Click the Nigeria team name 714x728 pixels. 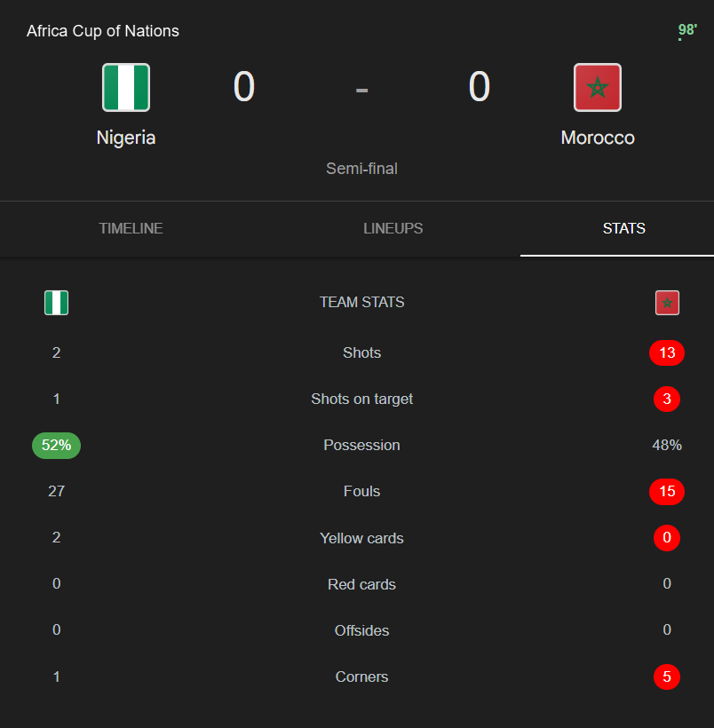click(125, 137)
